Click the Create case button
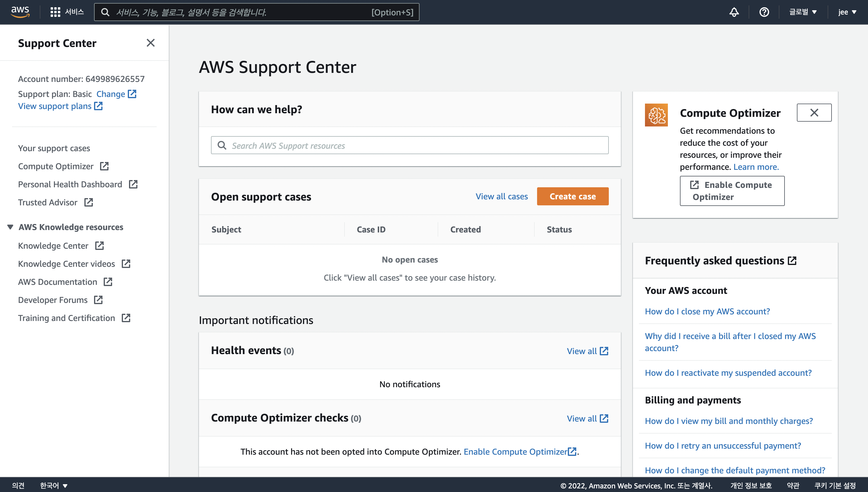This screenshot has width=868, height=492. [x=572, y=196]
